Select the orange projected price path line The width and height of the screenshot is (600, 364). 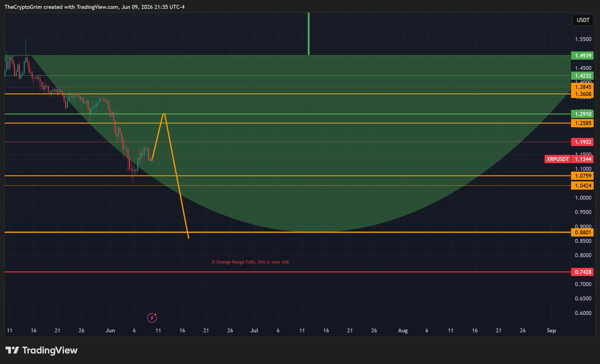pyautogui.click(x=176, y=175)
